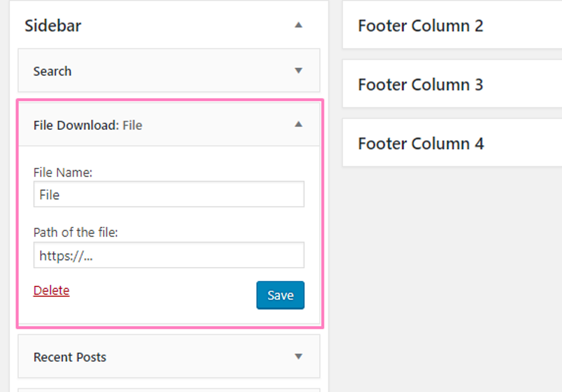Click the "File" subtitle in widget header
The height and width of the screenshot is (392, 562).
pyautogui.click(x=132, y=126)
